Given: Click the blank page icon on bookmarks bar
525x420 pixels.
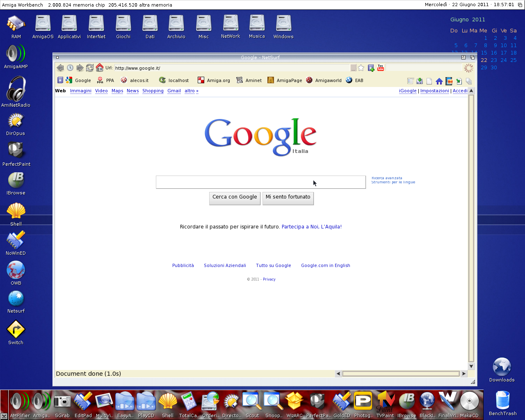Looking at the screenshot, I should tap(429, 81).
